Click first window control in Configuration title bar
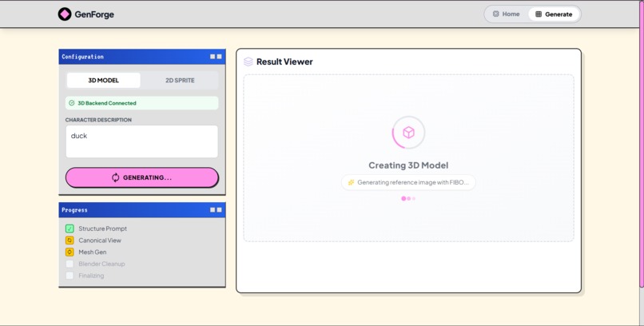644x326 pixels. point(213,57)
